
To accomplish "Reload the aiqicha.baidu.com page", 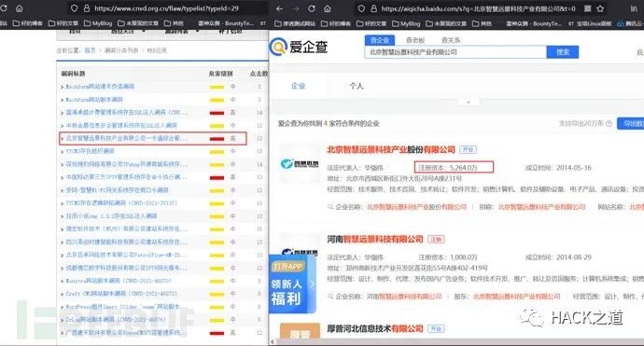I will [x=312, y=8].
